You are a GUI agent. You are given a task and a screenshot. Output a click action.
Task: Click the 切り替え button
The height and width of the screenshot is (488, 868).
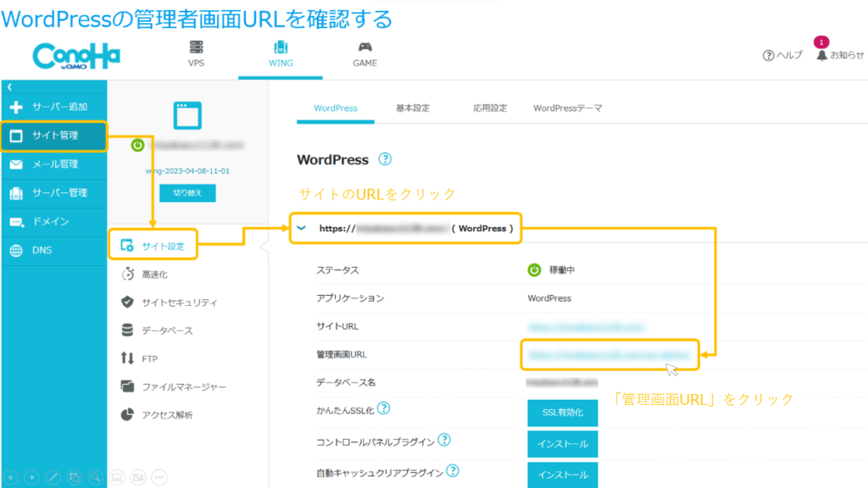pyautogui.click(x=187, y=193)
